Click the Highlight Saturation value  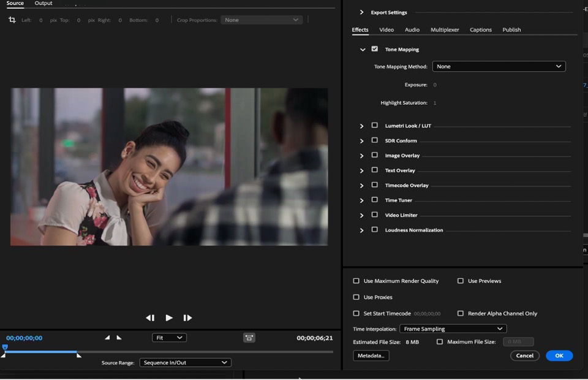tap(435, 103)
